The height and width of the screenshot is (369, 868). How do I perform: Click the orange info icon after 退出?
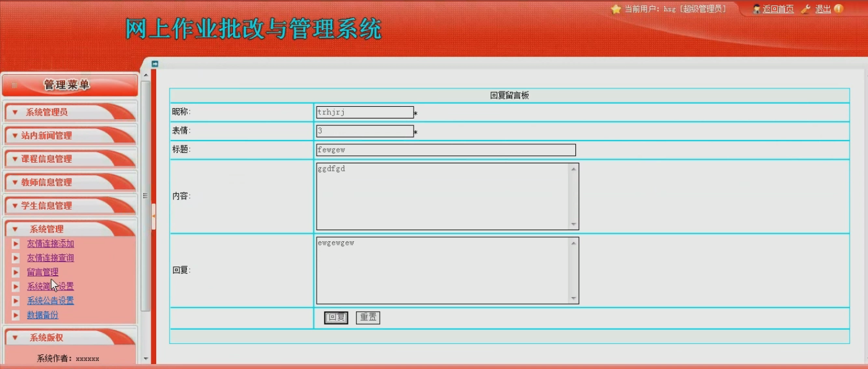838,9
